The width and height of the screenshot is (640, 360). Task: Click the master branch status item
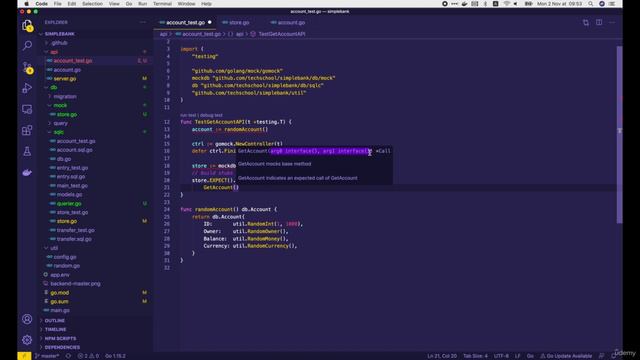pyautogui.click(x=47, y=356)
